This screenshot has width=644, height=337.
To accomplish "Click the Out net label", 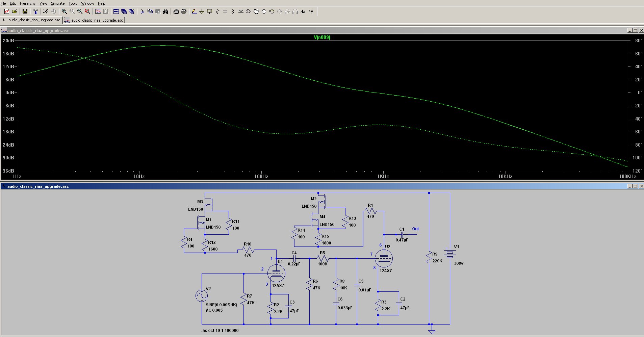I will pos(415,229).
